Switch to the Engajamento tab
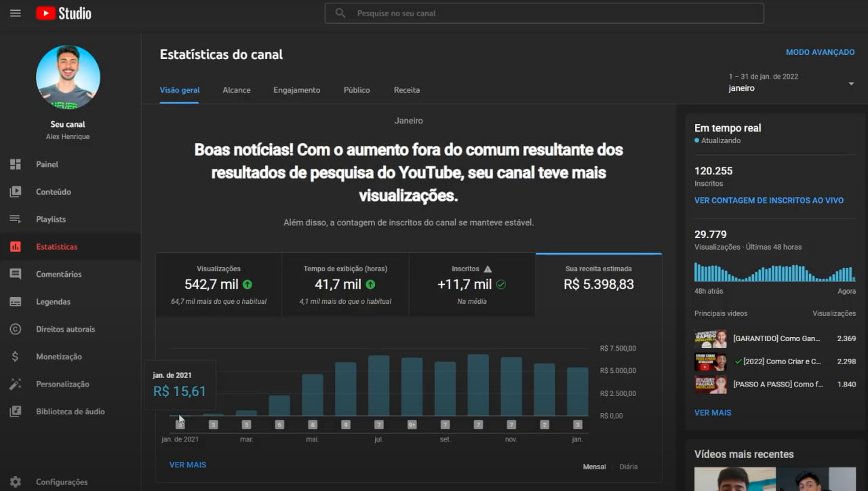 tap(297, 90)
